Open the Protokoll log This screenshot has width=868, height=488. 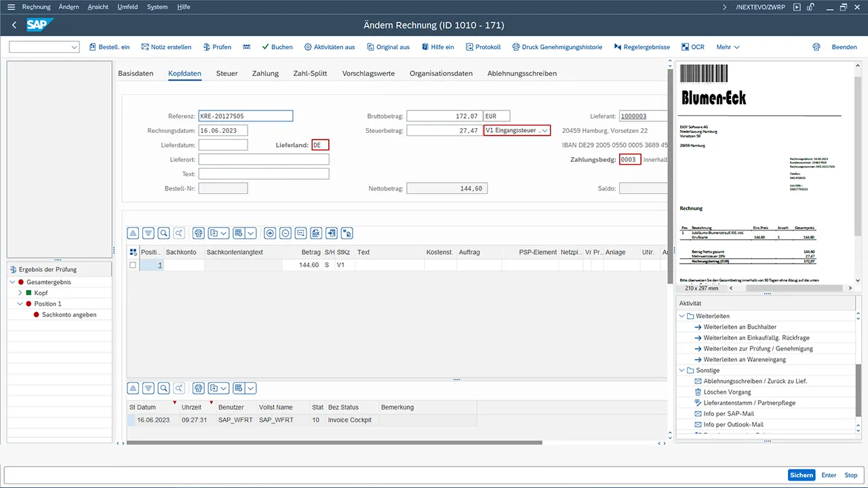pos(483,47)
